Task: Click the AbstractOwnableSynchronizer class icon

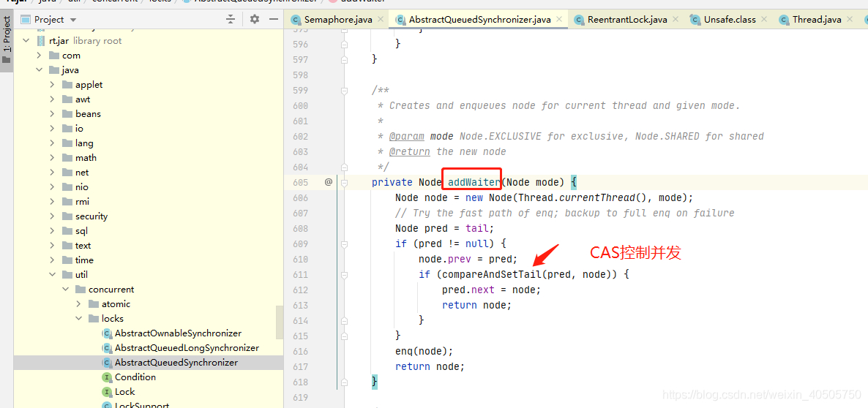Action: (x=107, y=333)
